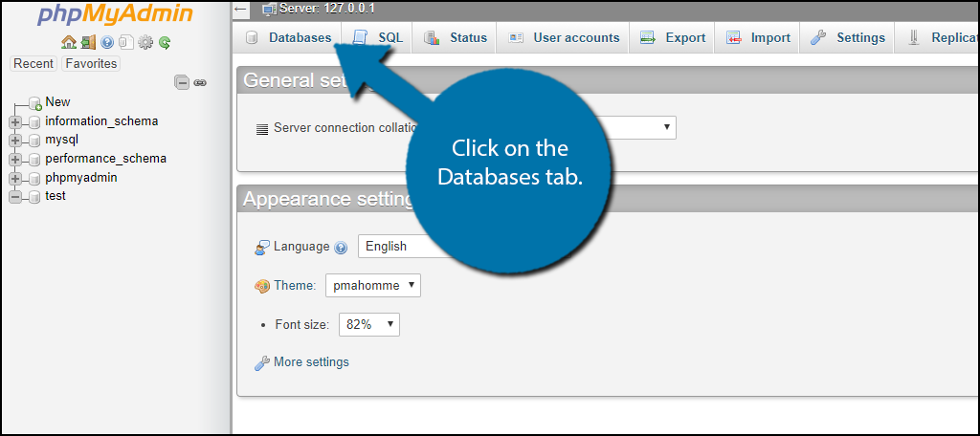The image size is (980, 436).
Task: Expand the performance_schema database node
Action: click(15, 160)
